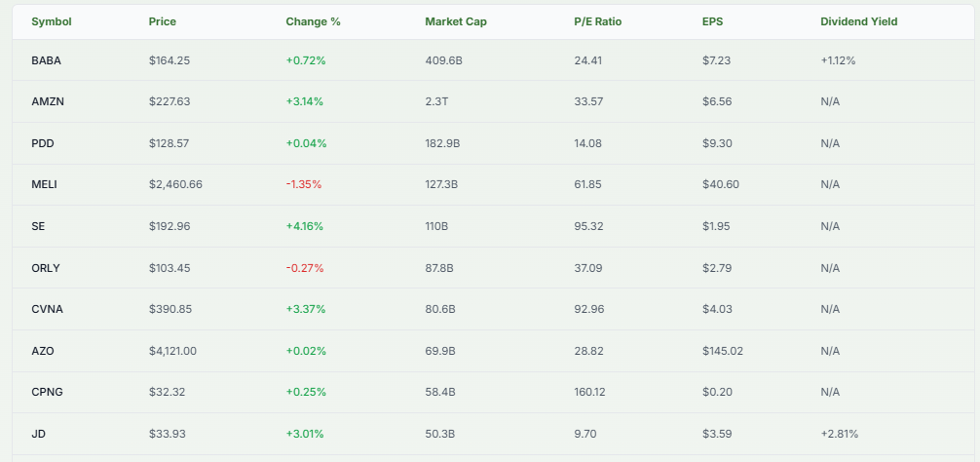This screenshot has height=462, width=980.
Task: Select AZO's $4,121.00 price cell
Action: (172, 351)
